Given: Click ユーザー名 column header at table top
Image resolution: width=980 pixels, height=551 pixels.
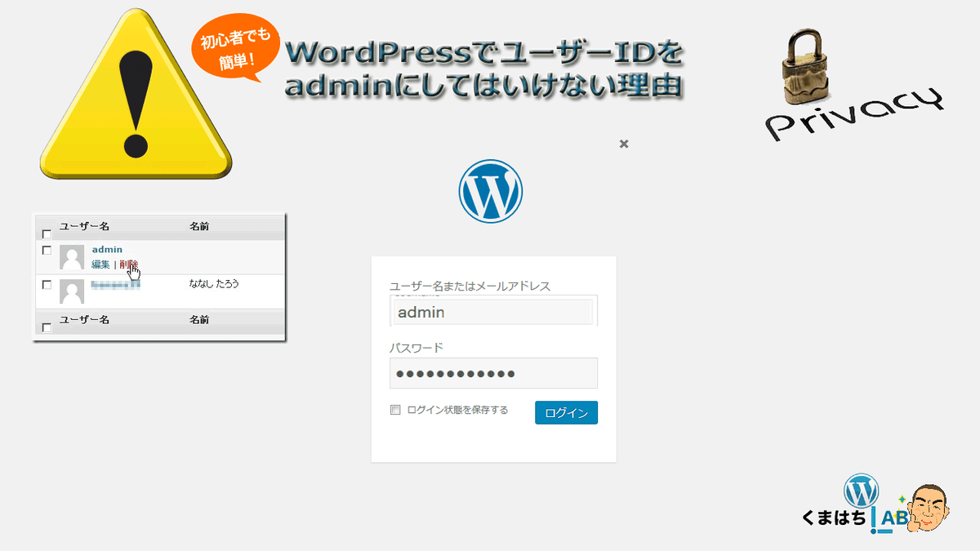Looking at the screenshot, I should [84, 226].
